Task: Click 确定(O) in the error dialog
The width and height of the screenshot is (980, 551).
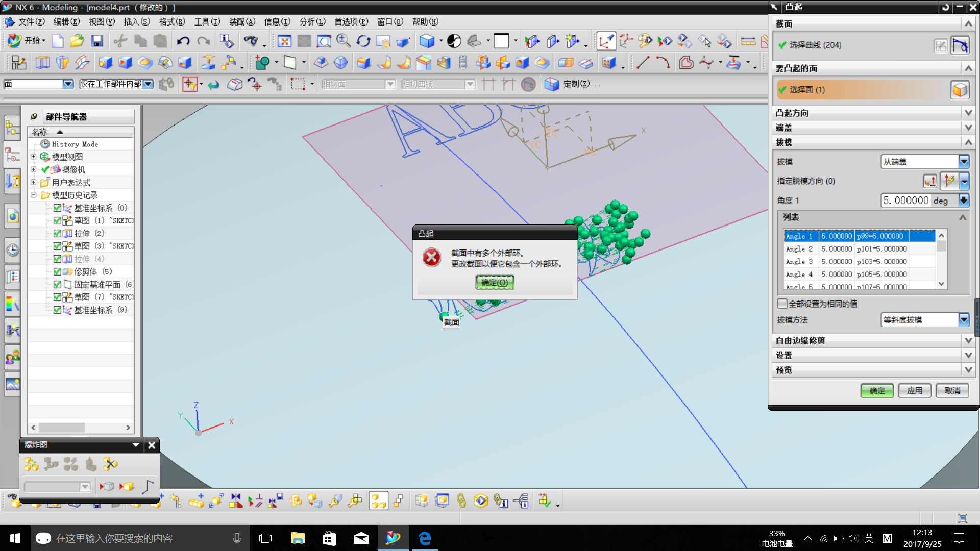Action: [495, 282]
